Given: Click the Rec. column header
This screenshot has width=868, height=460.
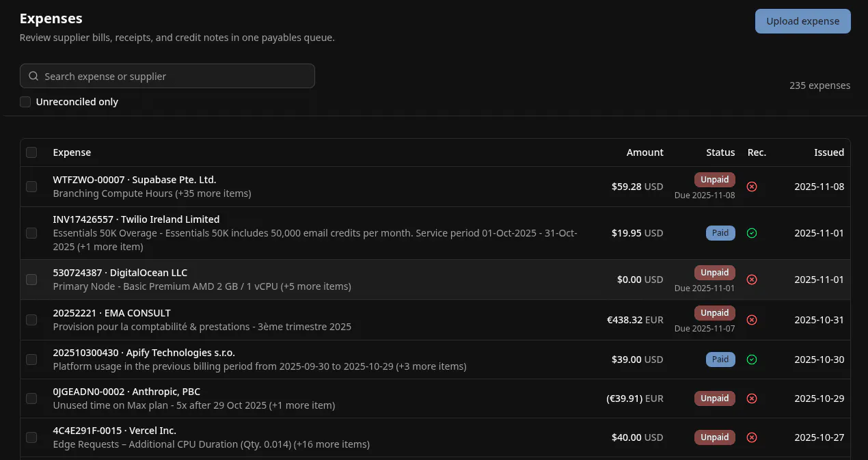Looking at the screenshot, I should (x=757, y=152).
